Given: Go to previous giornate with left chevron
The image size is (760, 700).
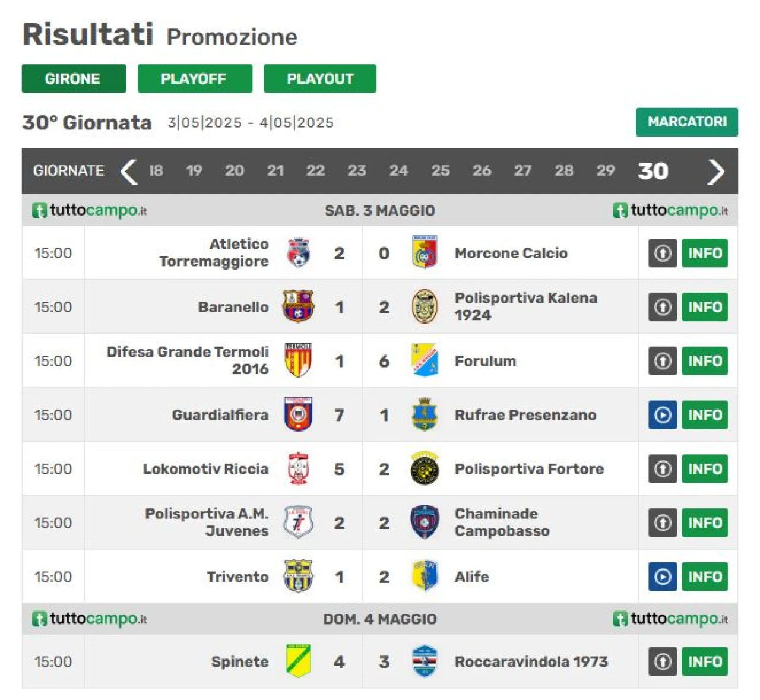Looking at the screenshot, I should (129, 171).
